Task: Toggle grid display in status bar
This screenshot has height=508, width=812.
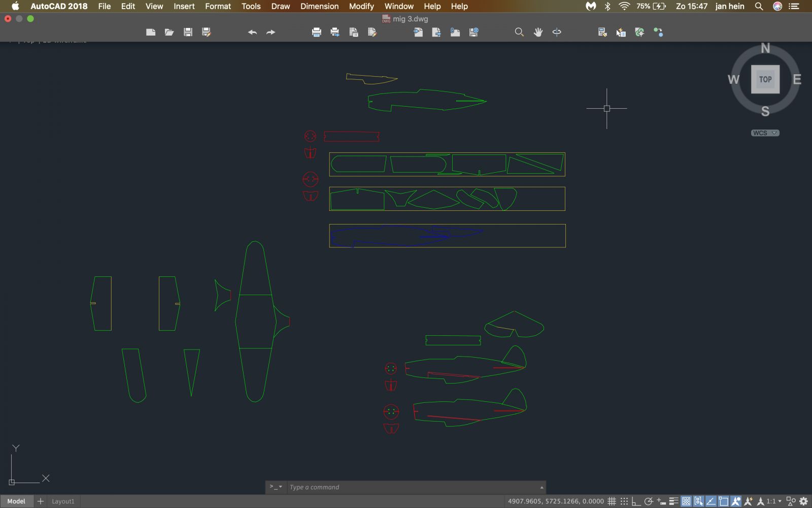Action: pos(612,501)
